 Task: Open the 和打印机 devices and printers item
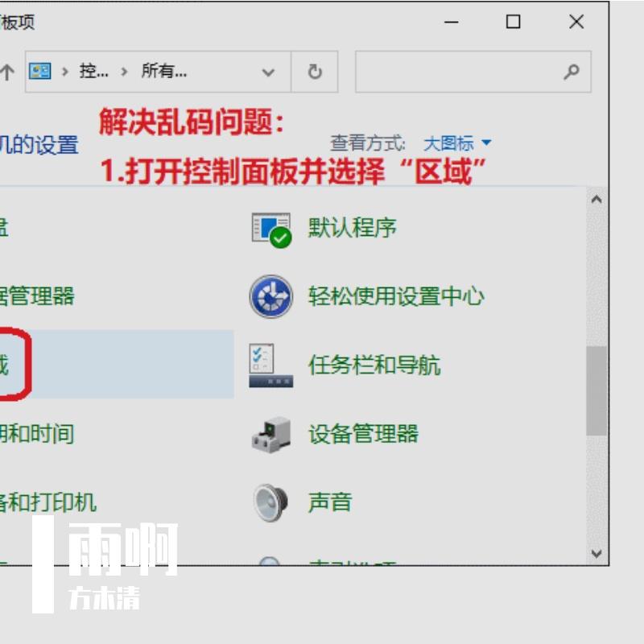point(48,502)
